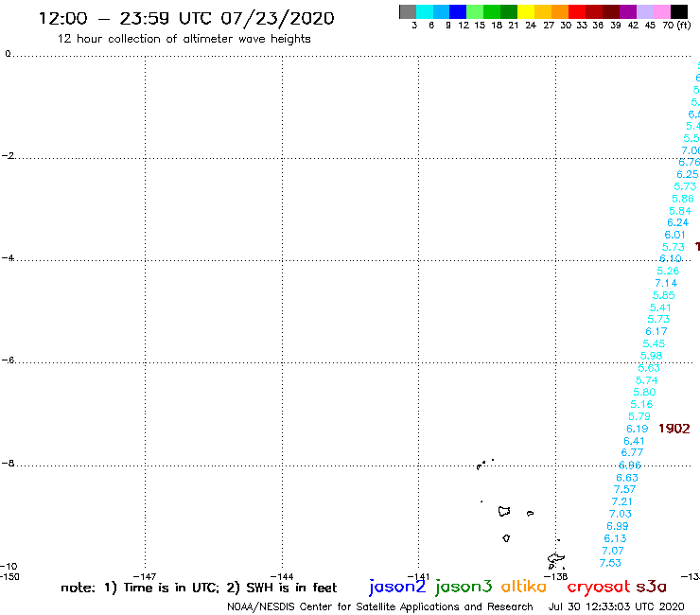Click the wave height value 7.57
700x615 pixels.
point(624,489)
